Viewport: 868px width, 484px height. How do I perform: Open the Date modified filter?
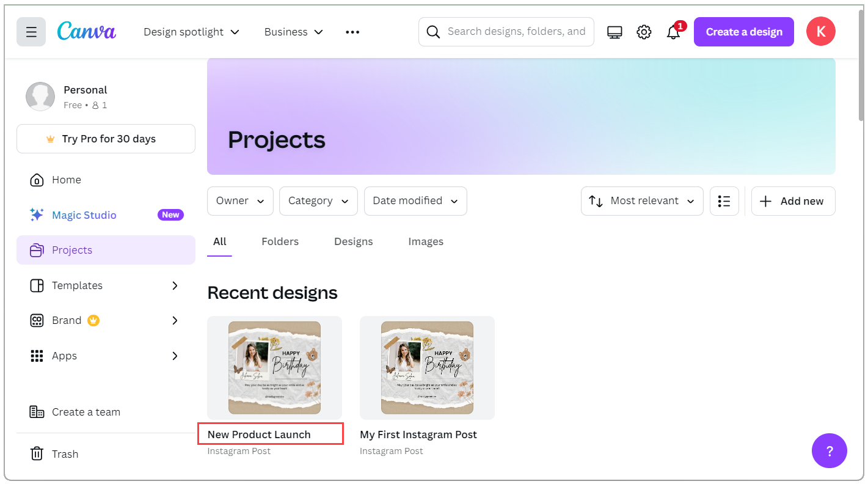(x=415, y=200)
